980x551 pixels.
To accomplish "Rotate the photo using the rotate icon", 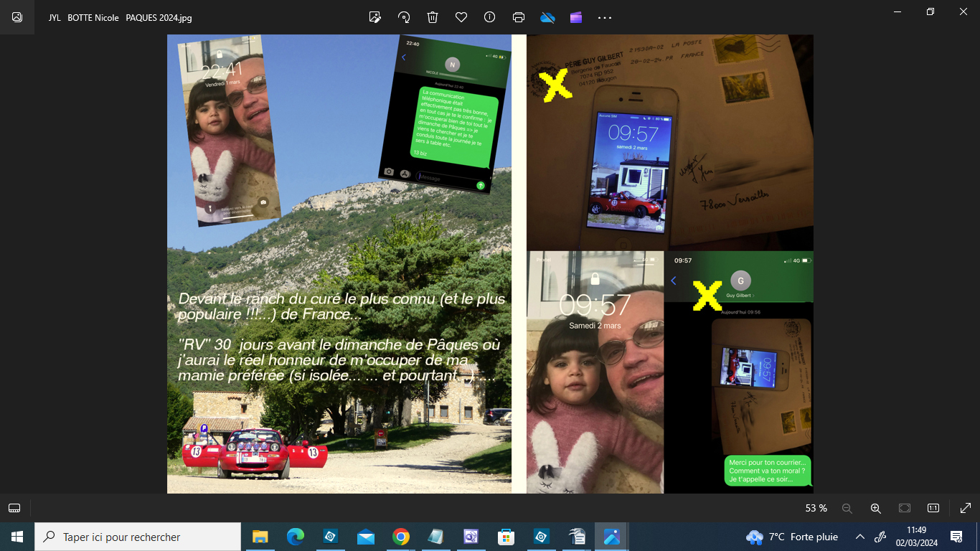I will click(x=404, y=17).
